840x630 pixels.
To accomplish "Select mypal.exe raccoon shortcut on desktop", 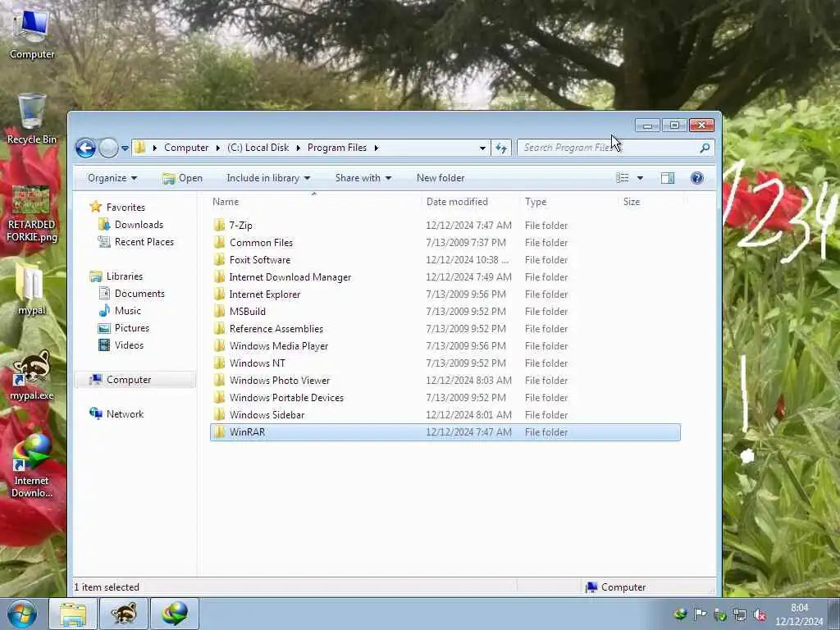I will 32,375.
